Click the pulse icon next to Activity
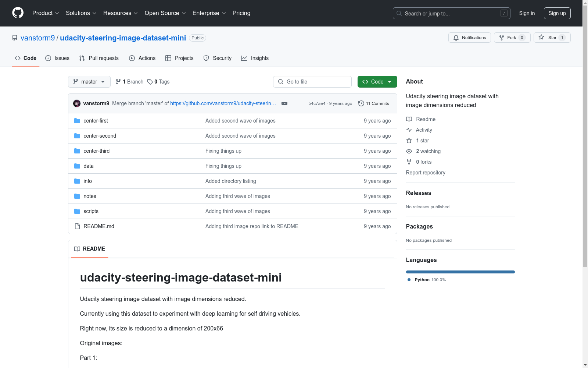The width and height of the screenshot is (588, 368). [x=409, y=130]
